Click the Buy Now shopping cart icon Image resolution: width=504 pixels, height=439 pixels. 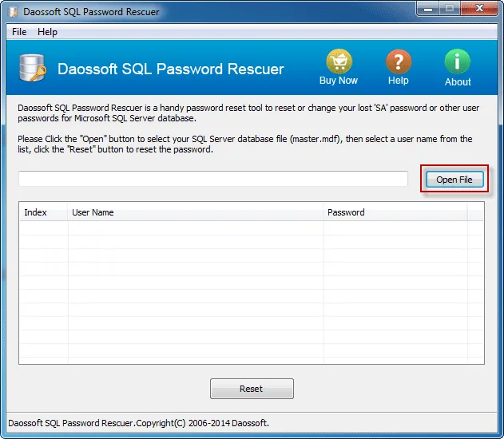coord(339,61)
